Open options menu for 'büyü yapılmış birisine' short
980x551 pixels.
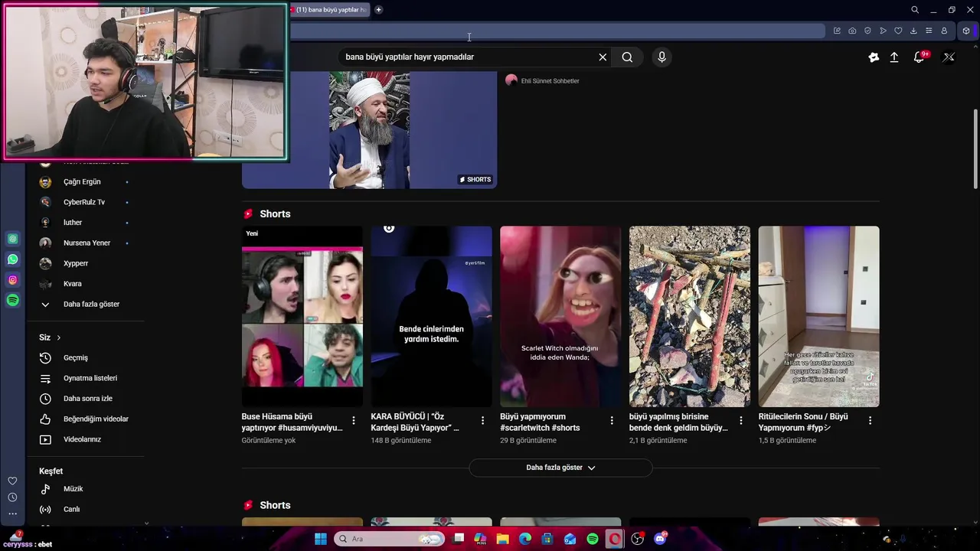pos(740,420)
